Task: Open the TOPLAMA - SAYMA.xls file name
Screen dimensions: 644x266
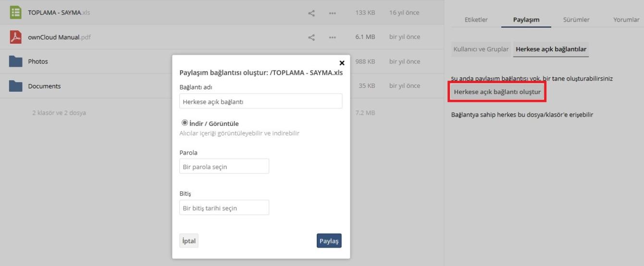Action: coord(59,12)
